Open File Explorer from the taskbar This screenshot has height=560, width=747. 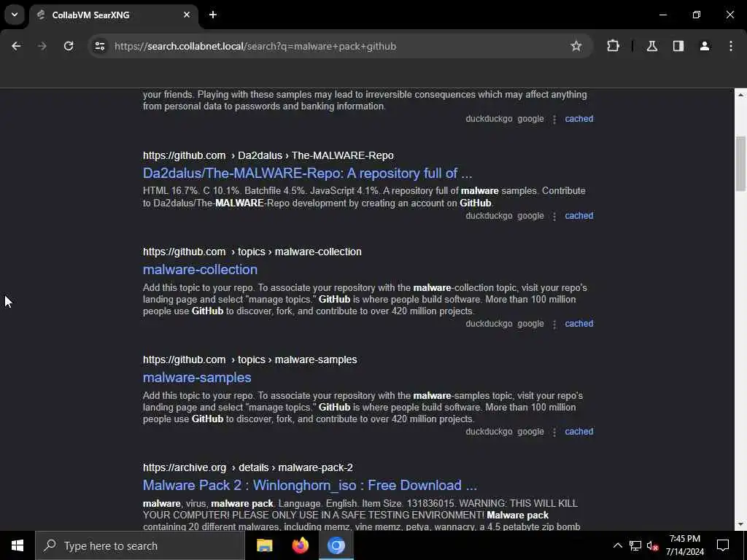[x=264, y=545]
